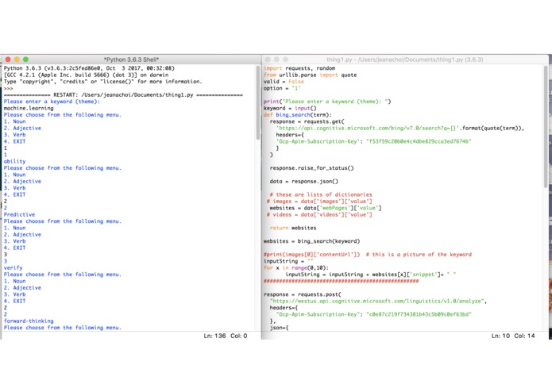Image resolution: width=552 pixels, height=392 pixels.
Task: Click the 'verify' output word
Action: [x=13, y=267]
